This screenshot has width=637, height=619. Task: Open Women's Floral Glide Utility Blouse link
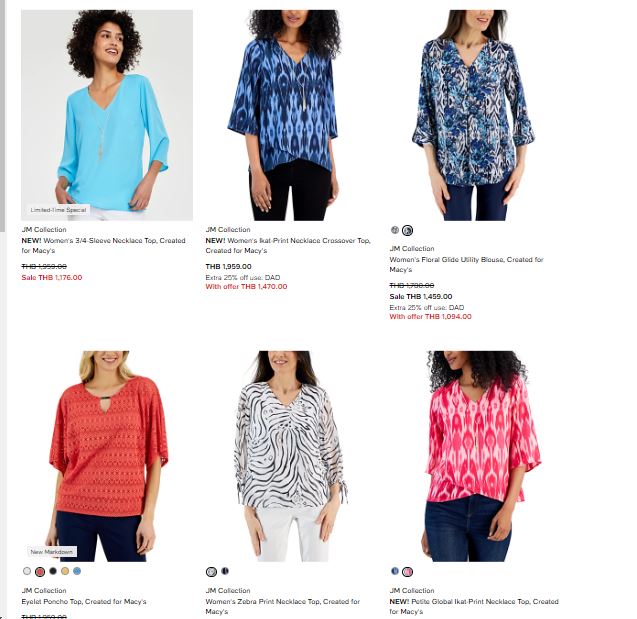(x=466, y=264)
